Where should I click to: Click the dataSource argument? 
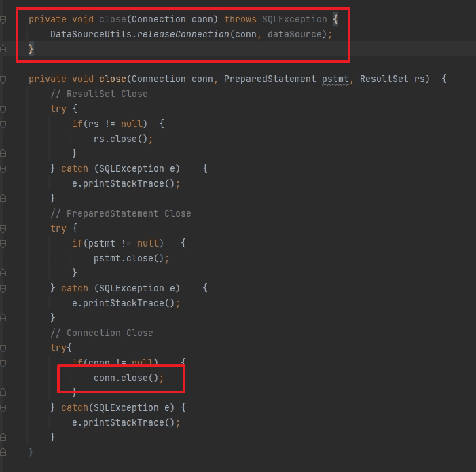tap(294, 35)
